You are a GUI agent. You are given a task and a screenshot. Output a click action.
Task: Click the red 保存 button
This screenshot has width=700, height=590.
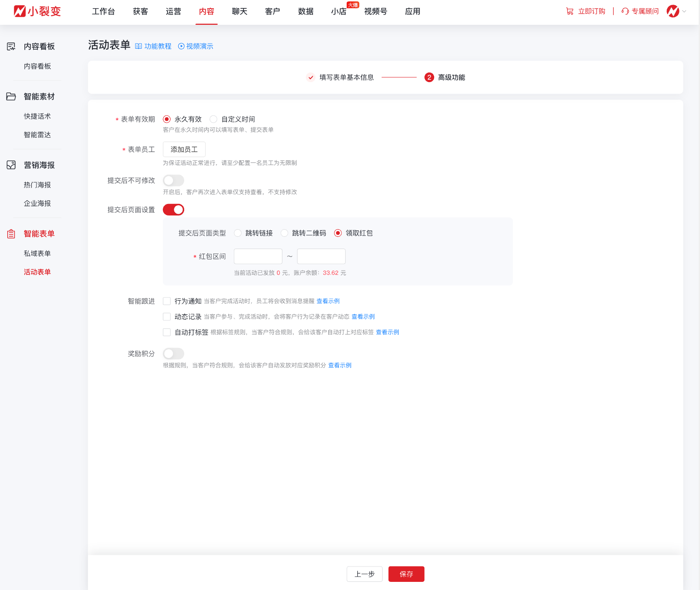[x=406, y=574]
